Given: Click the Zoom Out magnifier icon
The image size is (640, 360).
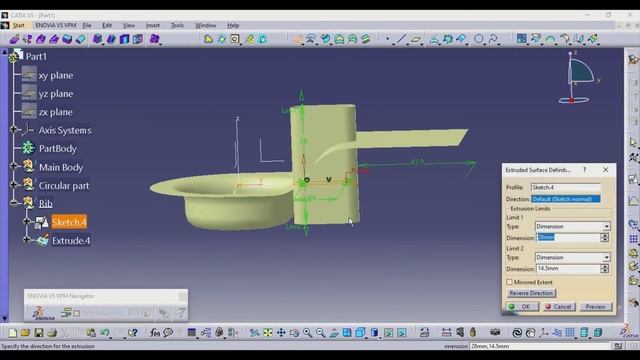Looking at the screenshot, I should coord(320,333).
